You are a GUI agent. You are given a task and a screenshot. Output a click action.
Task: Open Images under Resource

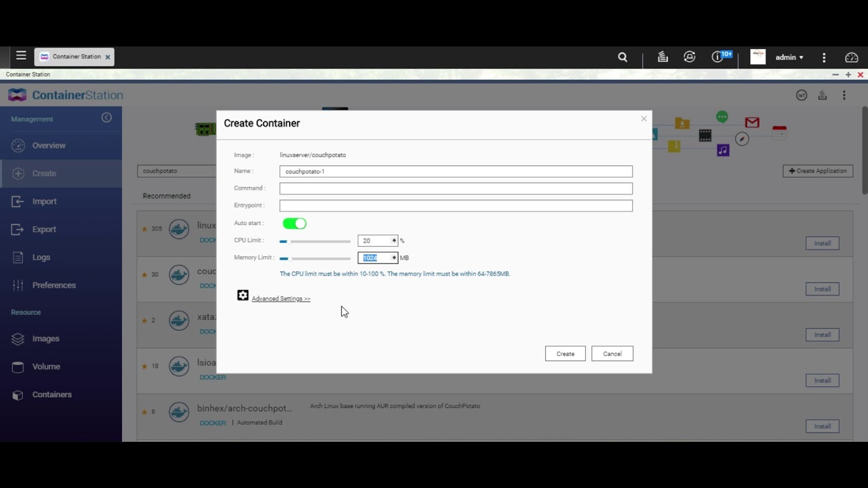(61, 339)
